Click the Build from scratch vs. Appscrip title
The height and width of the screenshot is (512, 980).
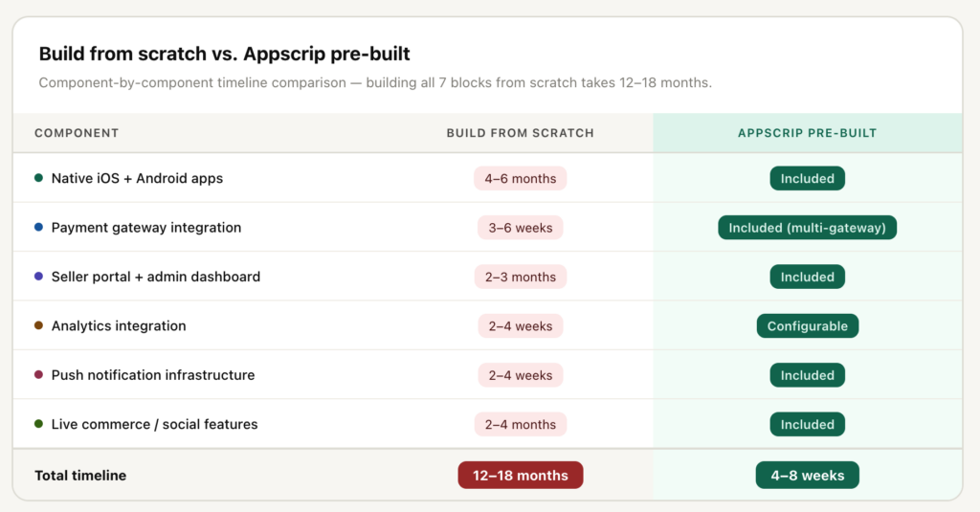pyautogui.click(x=224, y=54)
